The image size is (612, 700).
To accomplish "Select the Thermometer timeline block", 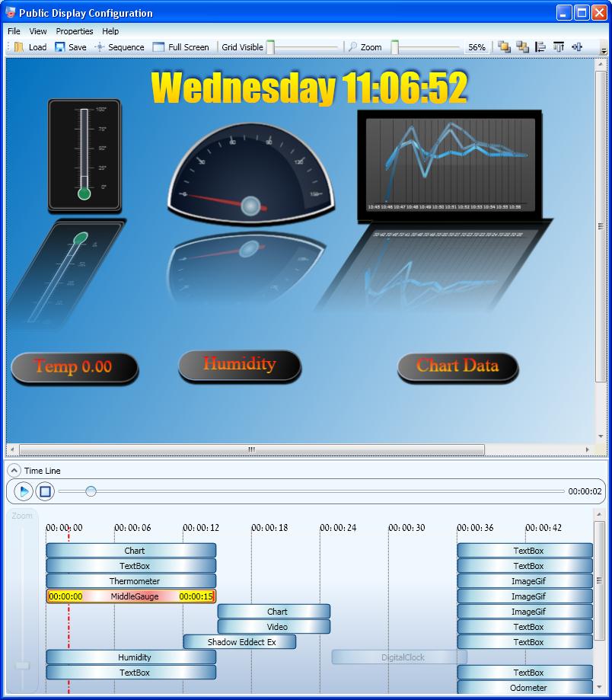I will pos(131,581).
